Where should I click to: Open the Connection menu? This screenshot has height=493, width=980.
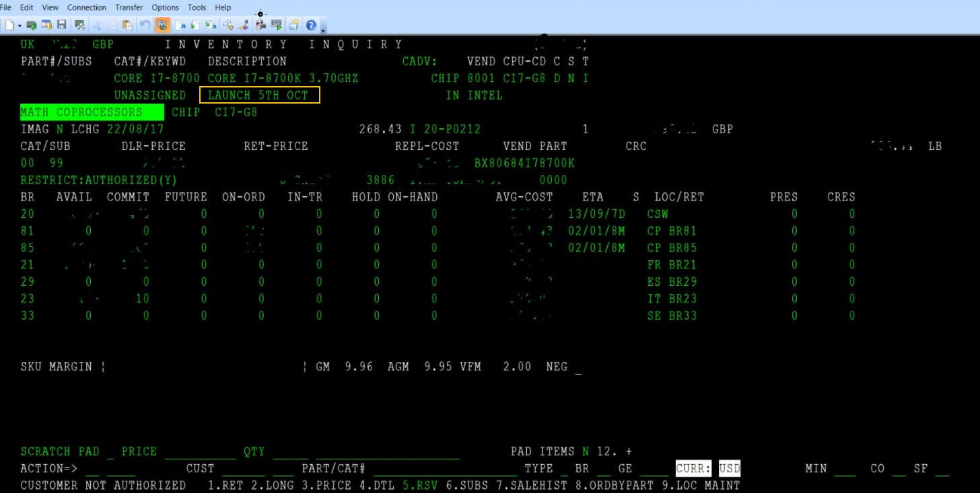coord(87,7)
